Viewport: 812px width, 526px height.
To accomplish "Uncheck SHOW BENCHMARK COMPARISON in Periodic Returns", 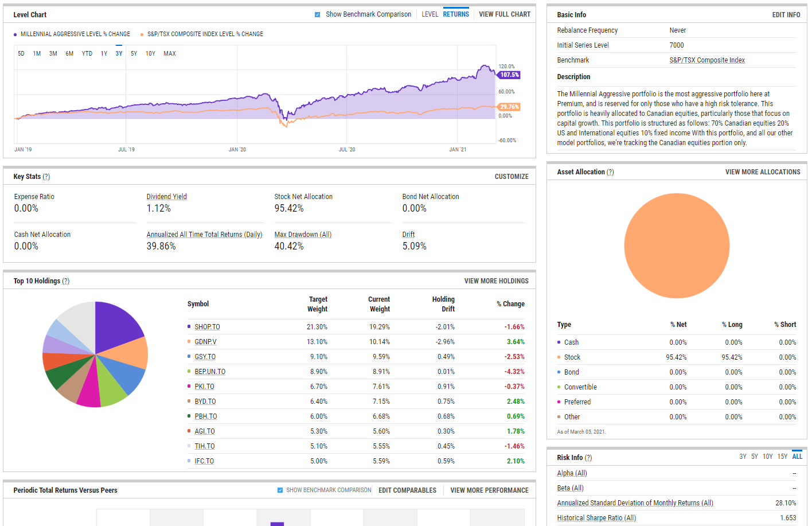I will (x=280, y=490).
